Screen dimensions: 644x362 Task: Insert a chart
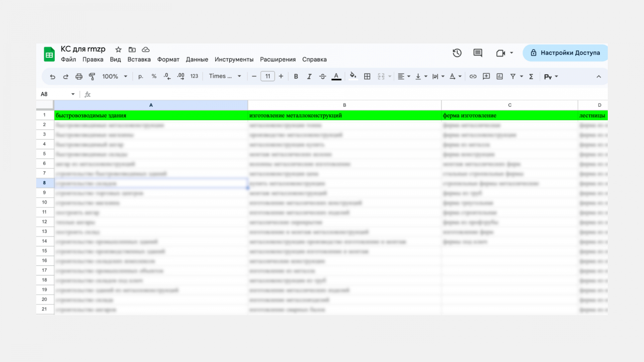(500, 76)
